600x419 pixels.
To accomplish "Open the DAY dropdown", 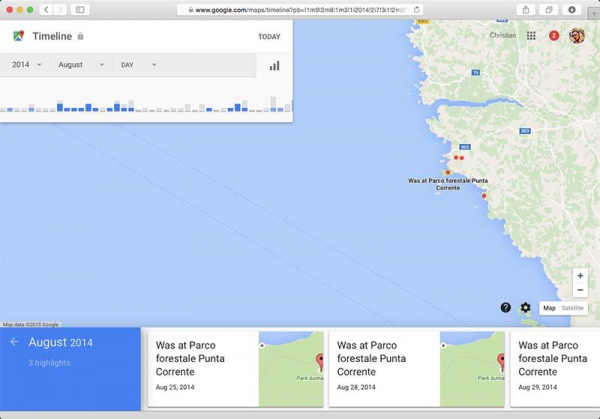I will pyautogui.click(x=139, y=65).
